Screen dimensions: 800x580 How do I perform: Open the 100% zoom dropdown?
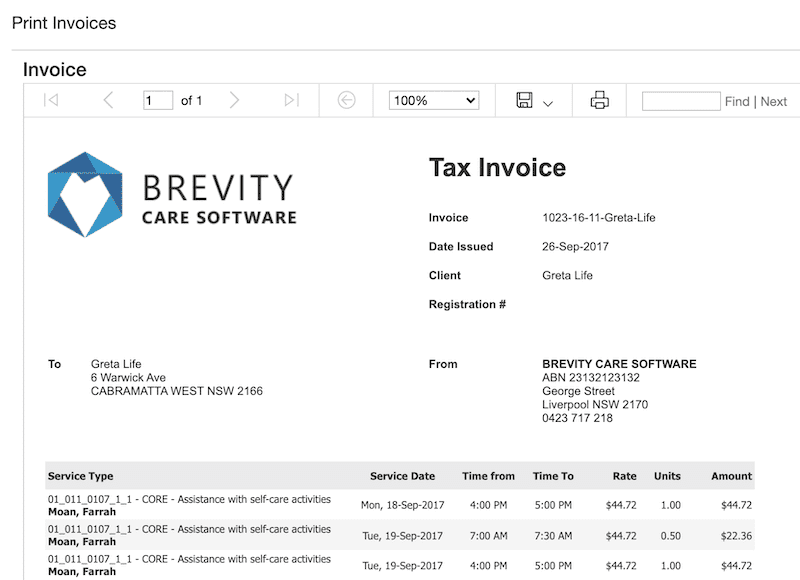(x=434, y=100)
